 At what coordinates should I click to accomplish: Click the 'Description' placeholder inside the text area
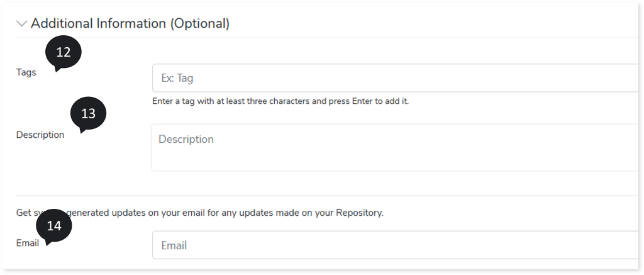186,139
